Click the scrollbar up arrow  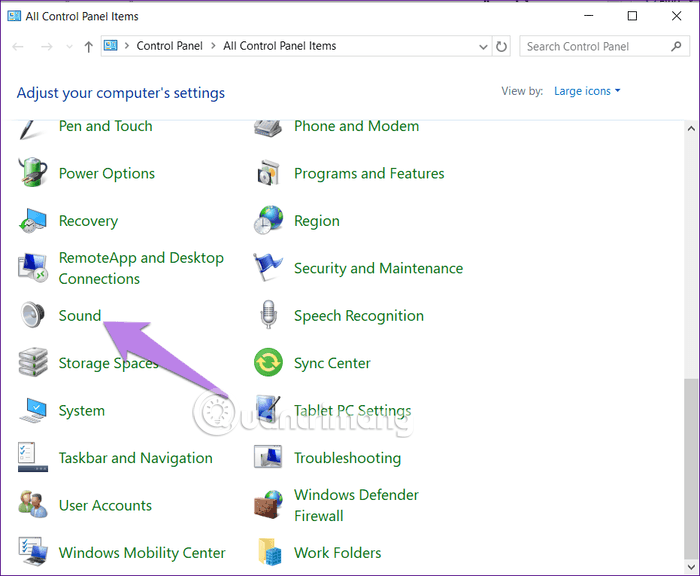[x=691, y=129]
